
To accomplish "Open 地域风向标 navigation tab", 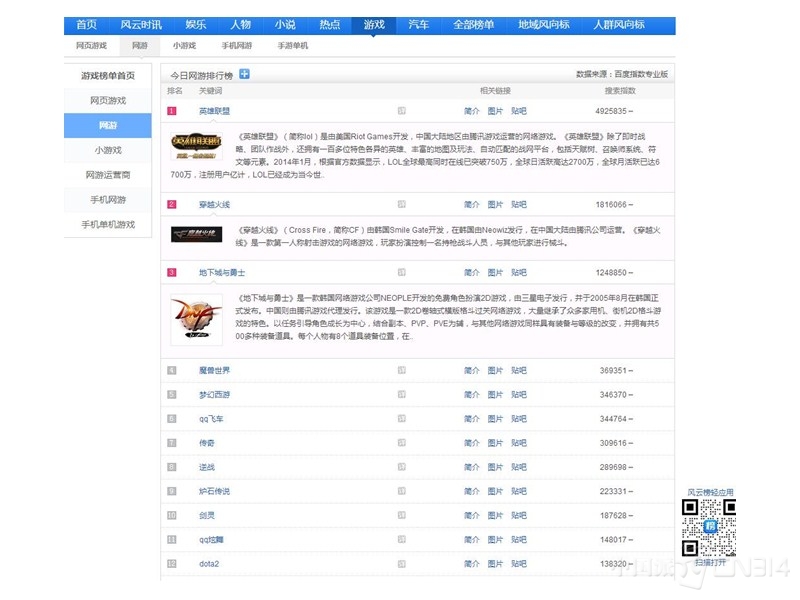I will coord(543,24).
